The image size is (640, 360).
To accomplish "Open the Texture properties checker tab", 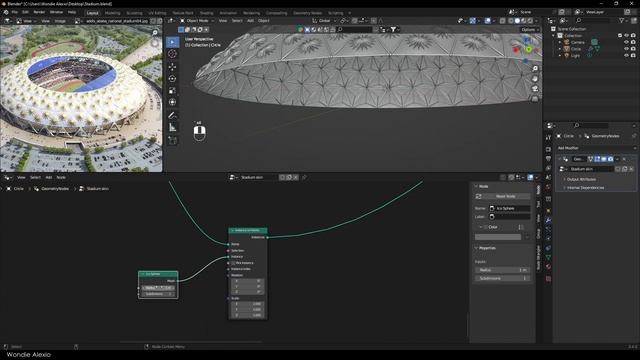I will click(548, 279).
